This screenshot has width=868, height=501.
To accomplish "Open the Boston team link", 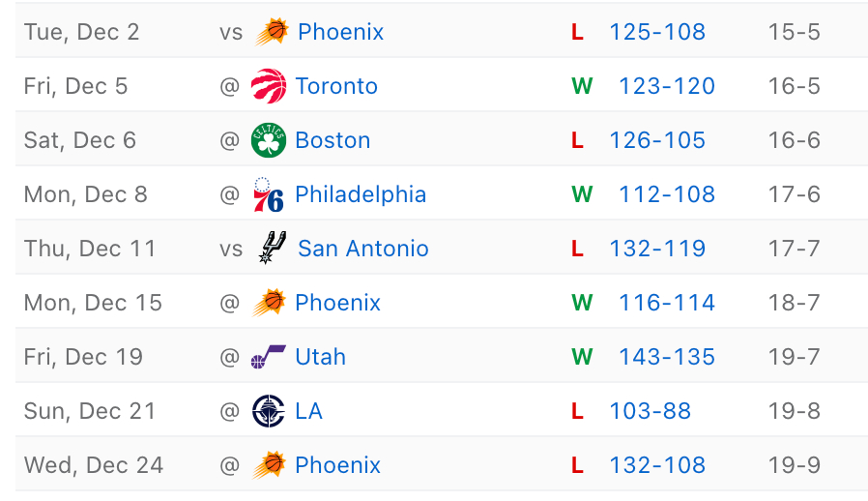I will 333,140.
